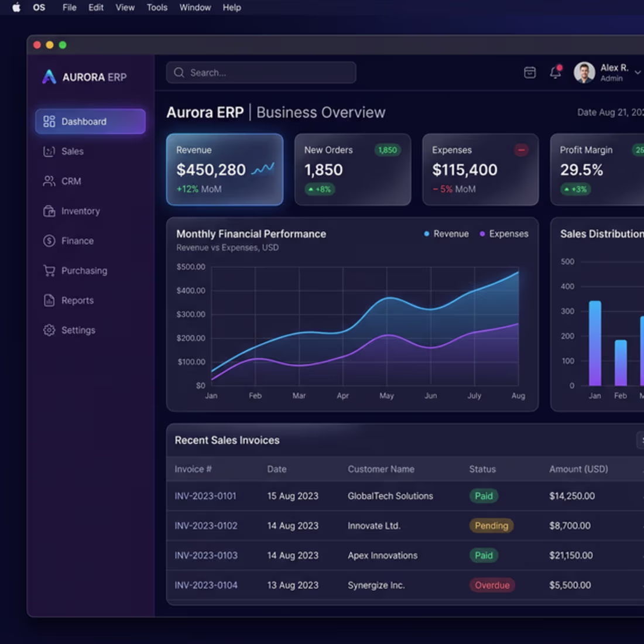Click the CRM people icon

coord(49,181)
